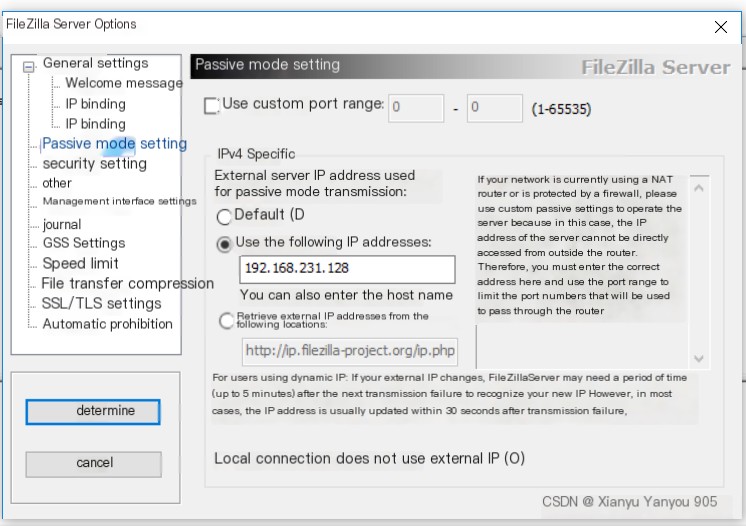The image size is (746, 526).
Task: Collapse the General settings tree node
Action: 29,67
